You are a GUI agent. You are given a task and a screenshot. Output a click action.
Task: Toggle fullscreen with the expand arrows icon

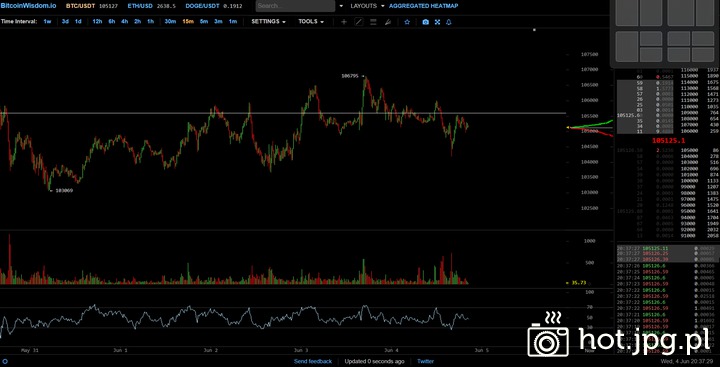tap(437, 22)
